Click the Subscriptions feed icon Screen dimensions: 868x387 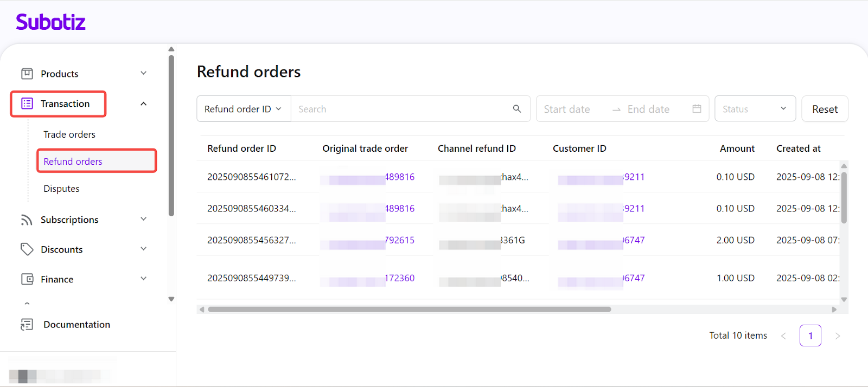(x=27, y=220)
